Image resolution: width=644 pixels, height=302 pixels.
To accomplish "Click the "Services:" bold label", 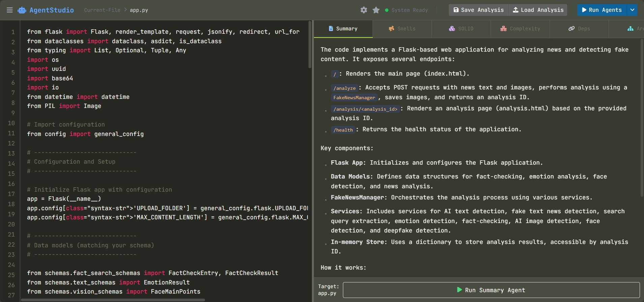I will (x=347, y=211).
